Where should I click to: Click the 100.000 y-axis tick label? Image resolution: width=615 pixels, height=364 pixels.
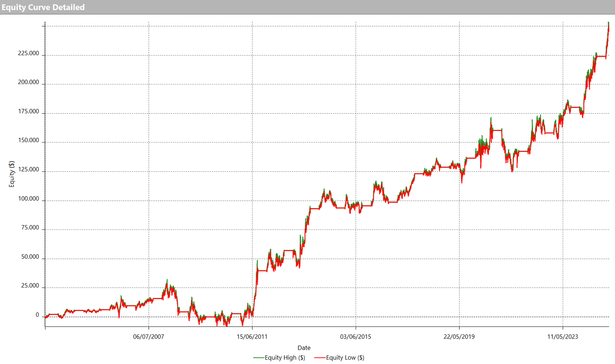(28, 199)
